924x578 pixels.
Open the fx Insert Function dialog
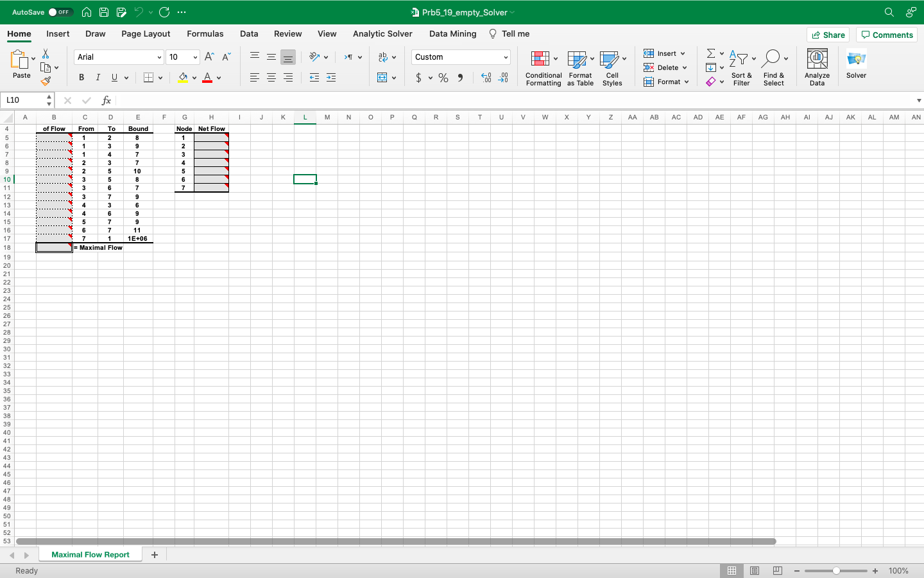107,100
